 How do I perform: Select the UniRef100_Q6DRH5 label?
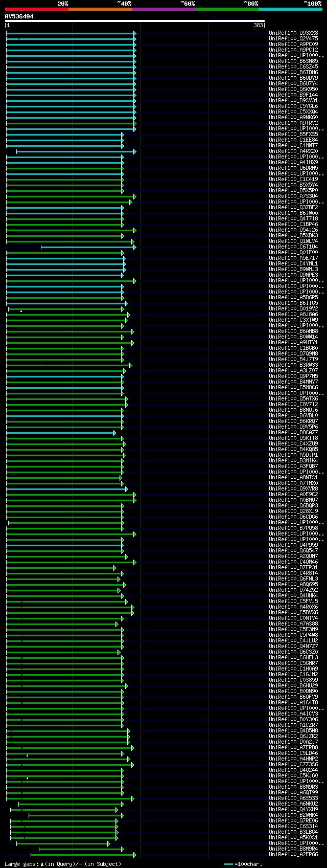293,168
